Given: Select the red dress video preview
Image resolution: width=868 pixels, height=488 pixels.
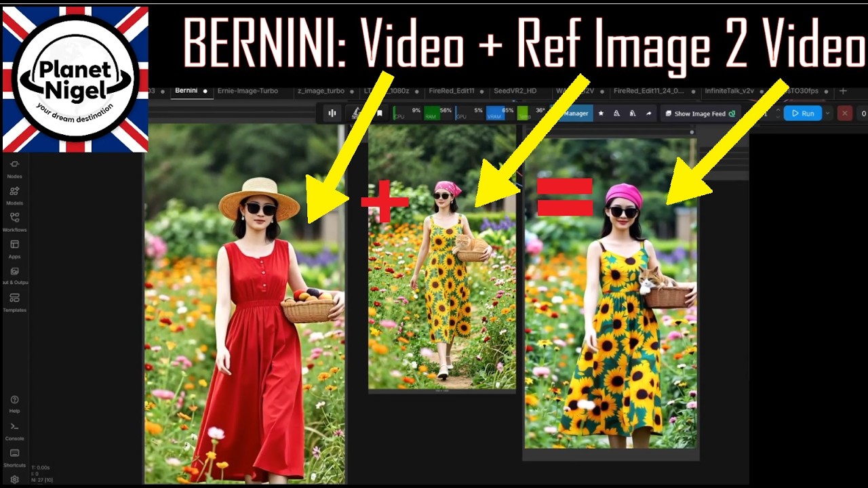Looking at the screenshot, I should (244, 304).
